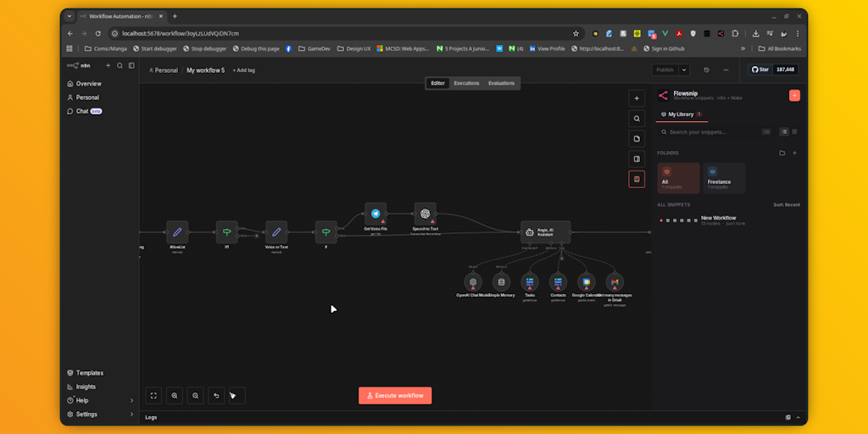Open the Speech to Text OpenAI node

coord(426,213)
